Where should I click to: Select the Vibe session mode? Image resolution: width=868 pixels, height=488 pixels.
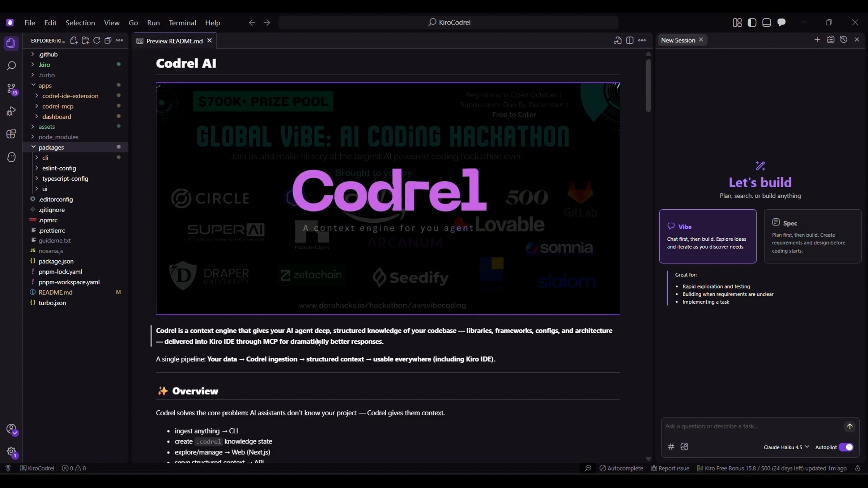tap(708, 236)
